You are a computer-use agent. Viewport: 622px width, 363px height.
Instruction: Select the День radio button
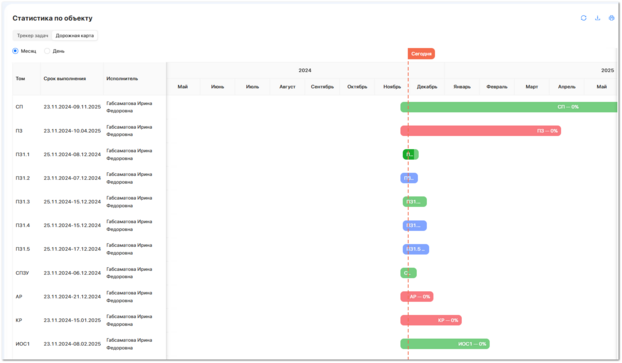click(x=47, y=51)
